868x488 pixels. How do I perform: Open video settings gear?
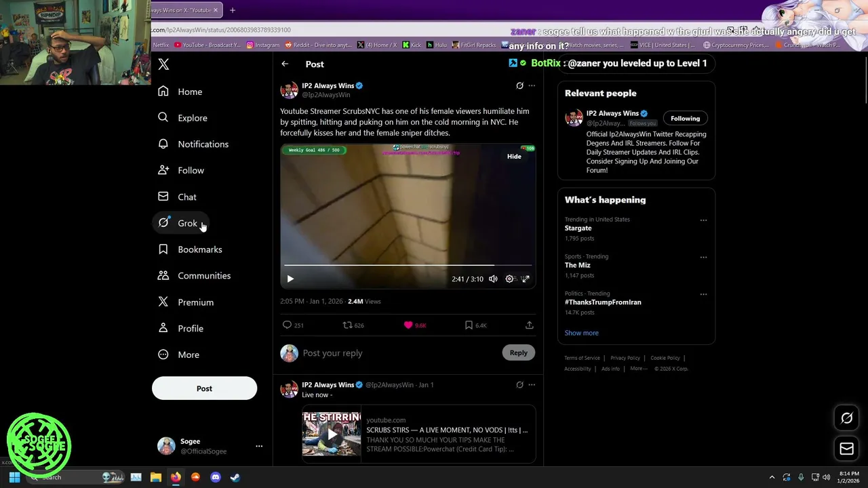[x=509, y=279]
